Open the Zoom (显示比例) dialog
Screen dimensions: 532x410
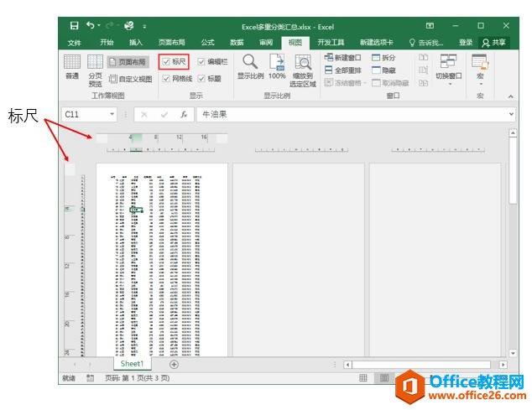tap(250, 67)
